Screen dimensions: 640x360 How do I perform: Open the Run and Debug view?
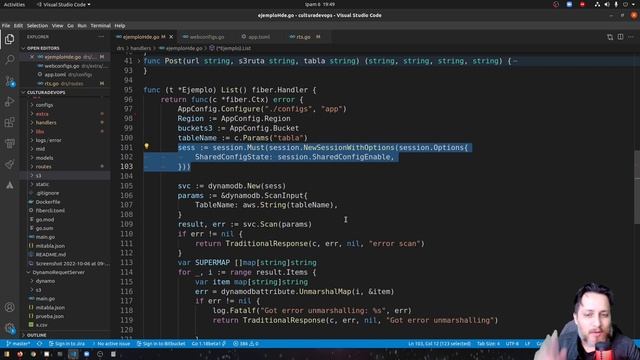coord(9,102)
